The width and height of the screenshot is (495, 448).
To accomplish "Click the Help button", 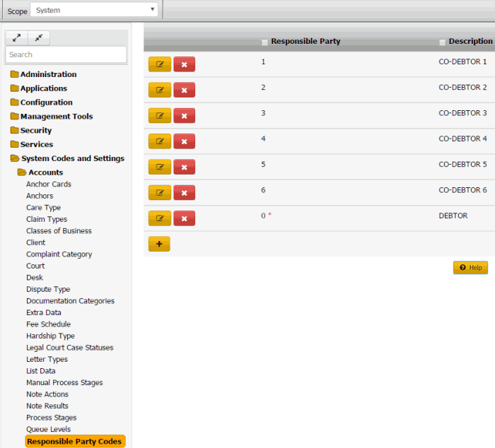I will point(470,268).
